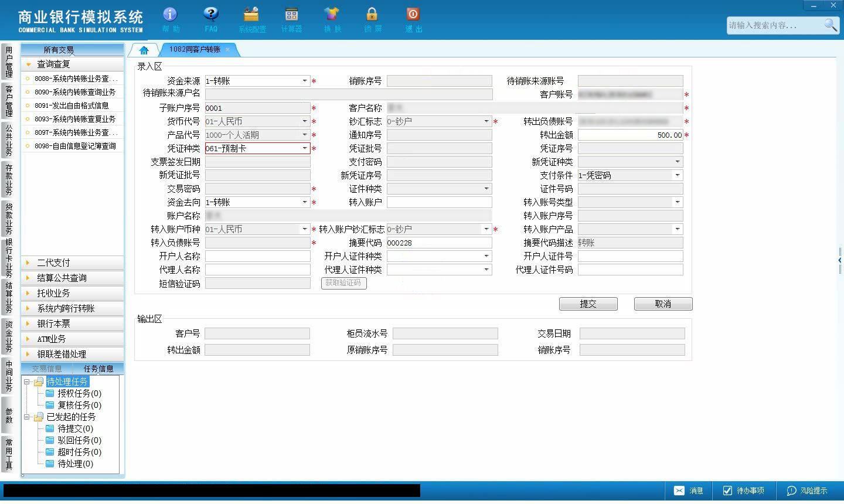Screen dimensions: 844x504
Task: Click the 取消 cancel button
Action: [663, 304]
